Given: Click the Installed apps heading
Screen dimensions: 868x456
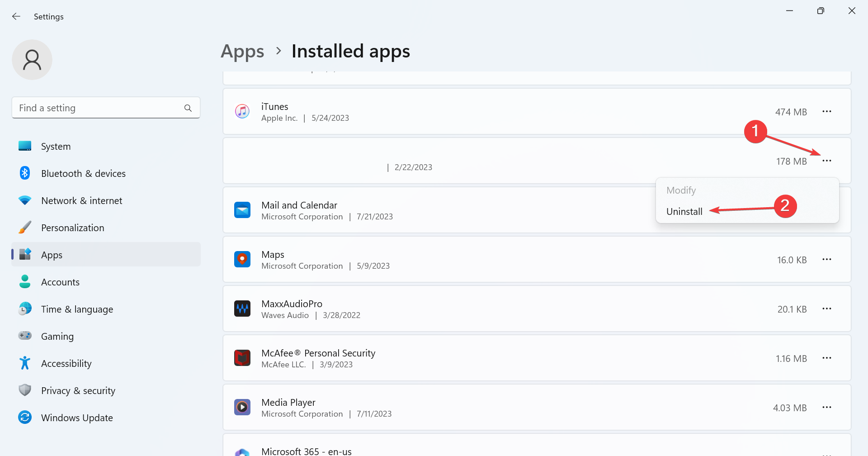Looking at the screenshot, I should point(351,51).
